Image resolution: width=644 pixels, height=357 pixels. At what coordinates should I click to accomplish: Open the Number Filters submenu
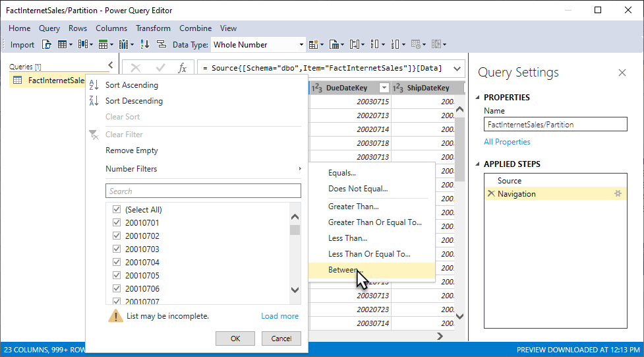click(203, 169)
